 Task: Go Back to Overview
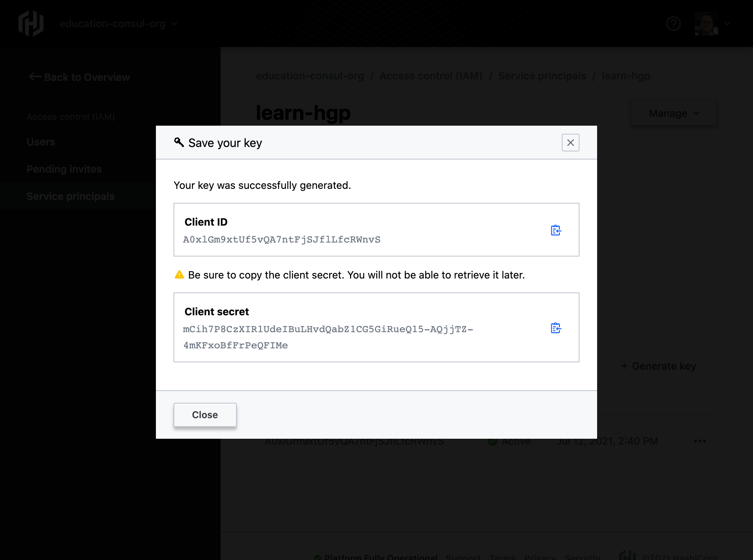tap(79, 77)
